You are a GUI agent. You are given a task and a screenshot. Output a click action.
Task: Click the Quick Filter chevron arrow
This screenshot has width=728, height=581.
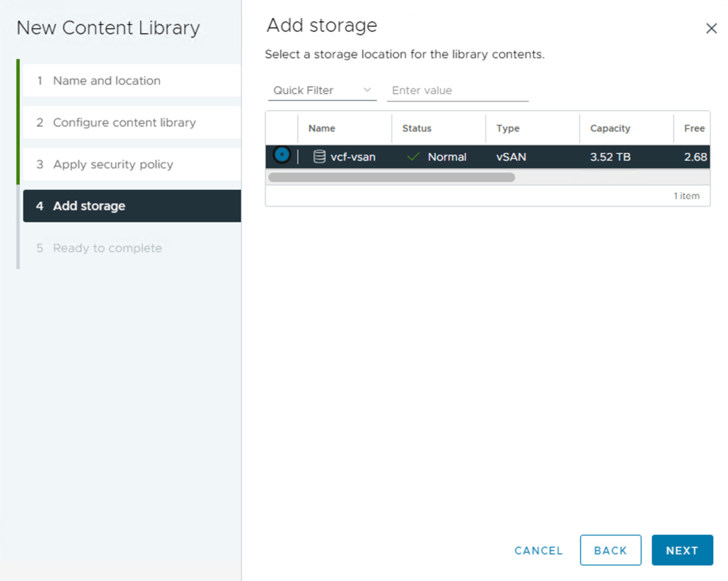point(368,90)
